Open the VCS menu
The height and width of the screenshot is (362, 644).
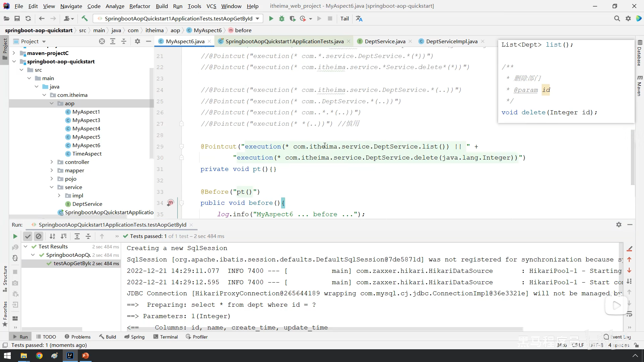pyautogui.click(x=211, y=6)
